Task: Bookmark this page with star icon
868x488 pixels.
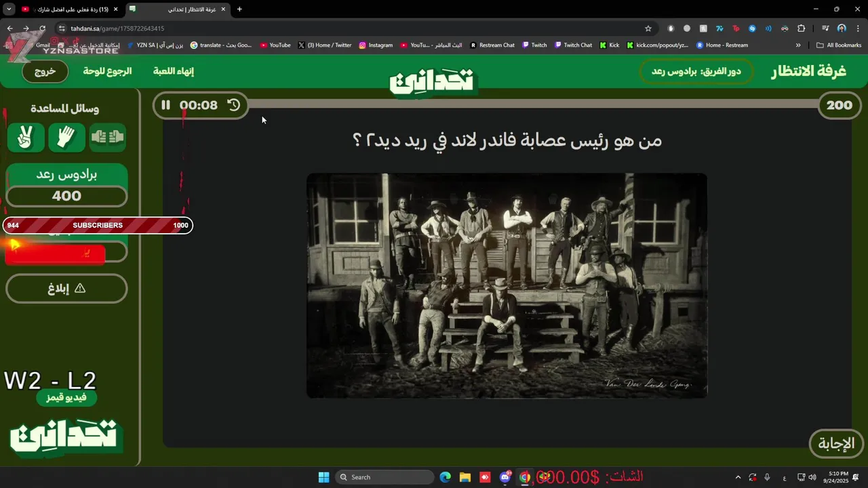Action: coord(648,28)
